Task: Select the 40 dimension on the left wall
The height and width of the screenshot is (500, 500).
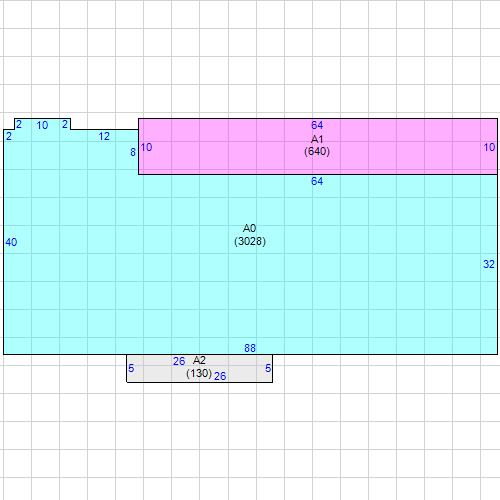Action: tap(11, 242)
